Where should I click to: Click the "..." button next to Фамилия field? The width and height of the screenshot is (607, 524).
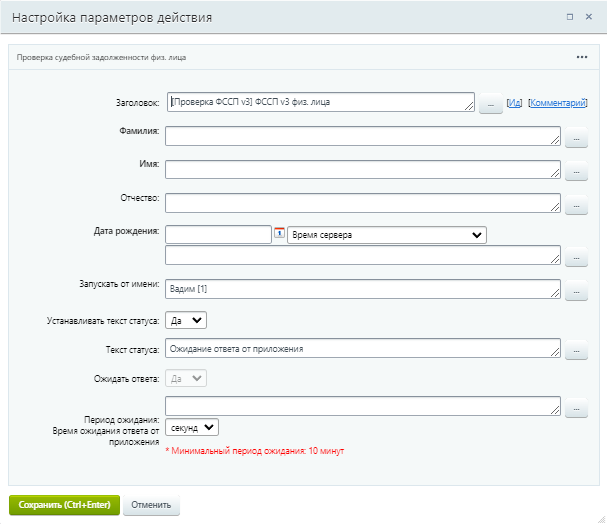(x=576, y=140)
